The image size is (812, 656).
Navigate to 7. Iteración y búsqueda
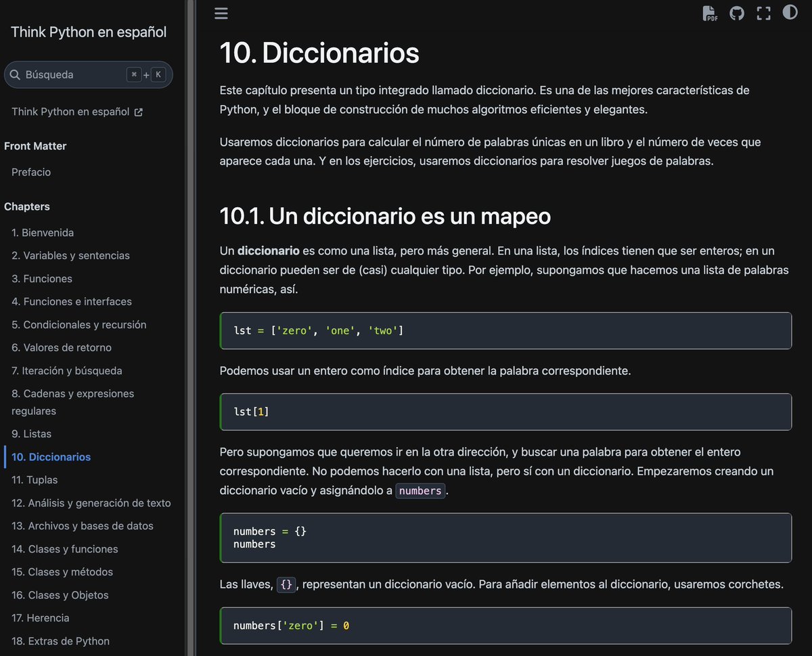[67, 370]
